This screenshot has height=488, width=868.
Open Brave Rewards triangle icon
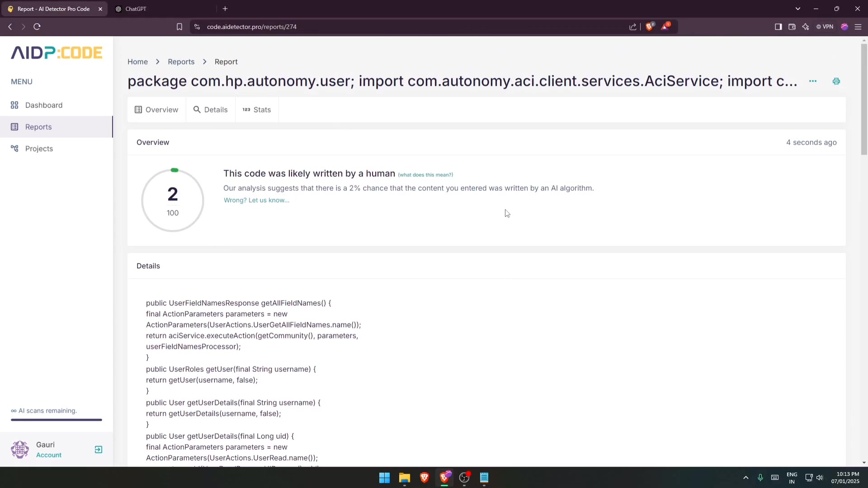tap(665, 27)
